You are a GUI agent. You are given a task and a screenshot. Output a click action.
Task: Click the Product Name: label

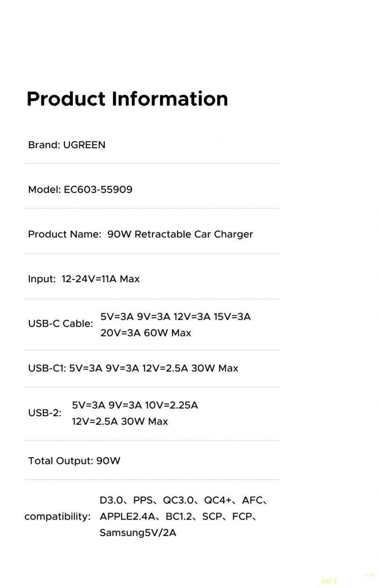(x=64, y=234)
